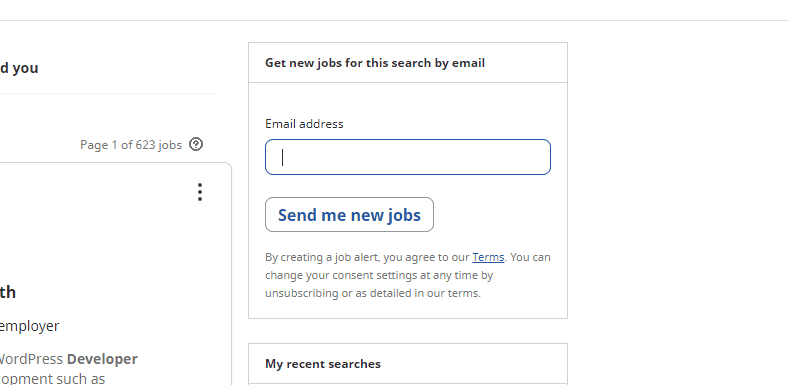Click the My recent searches heading
The image size is (789, 385).
point(323,364)
